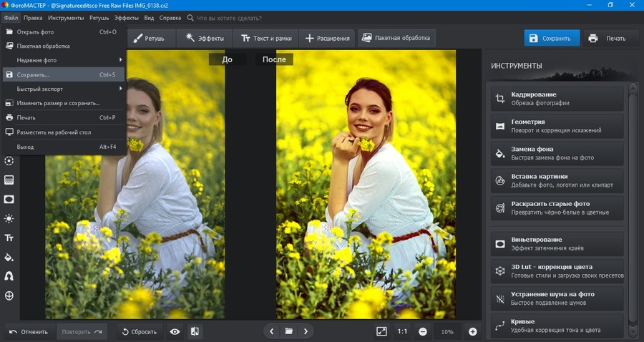This screenshot has height=342, width=644.
Task: Open the Инструменты menu
Action: point(66,18)
